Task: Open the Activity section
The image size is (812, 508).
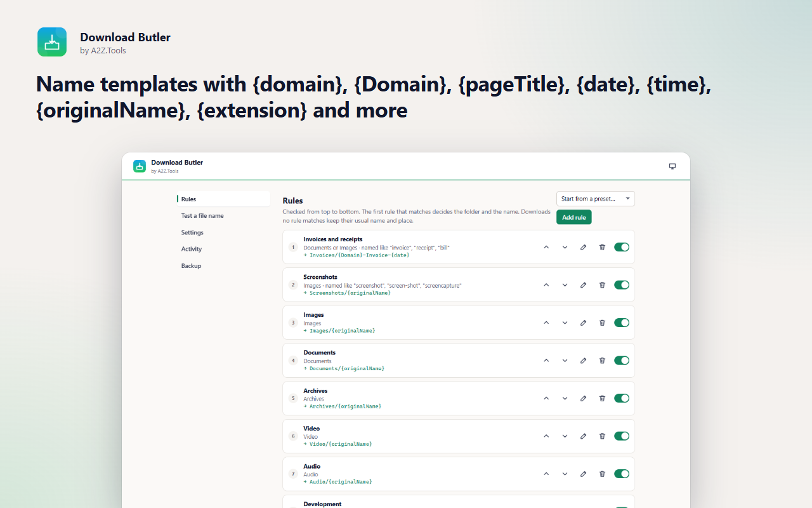Action: coord(223,249)
